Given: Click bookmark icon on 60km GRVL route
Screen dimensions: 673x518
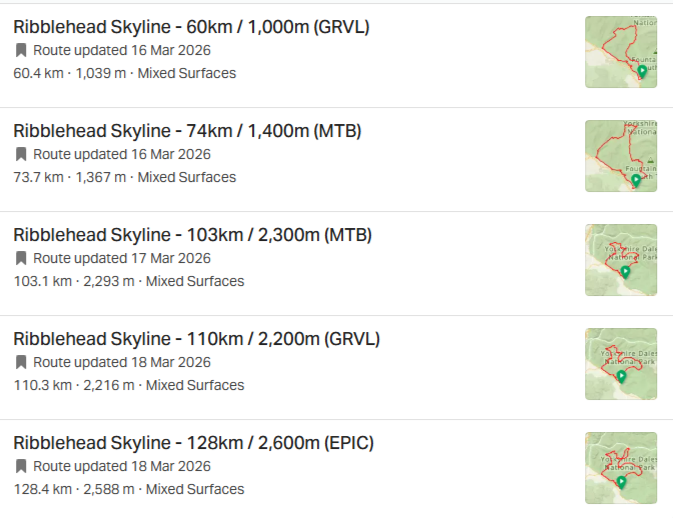Looking at the screenshot, I should [x=20, y=50].
